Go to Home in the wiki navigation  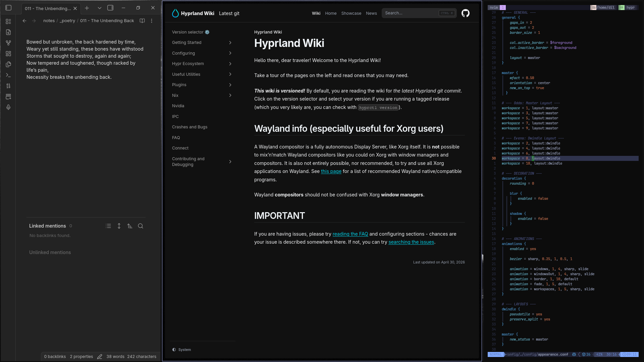(x=331, y=13)
